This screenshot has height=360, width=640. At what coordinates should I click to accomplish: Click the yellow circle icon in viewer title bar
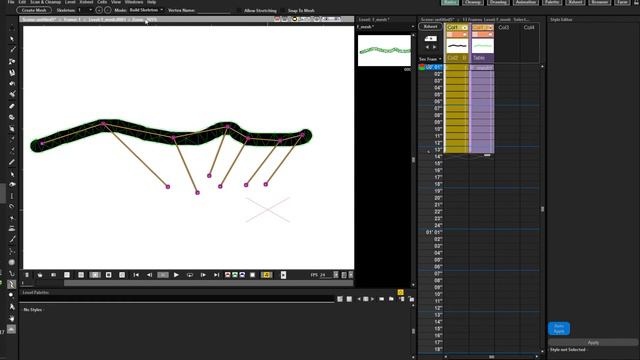pyautogui.click(x=294, y=19)
